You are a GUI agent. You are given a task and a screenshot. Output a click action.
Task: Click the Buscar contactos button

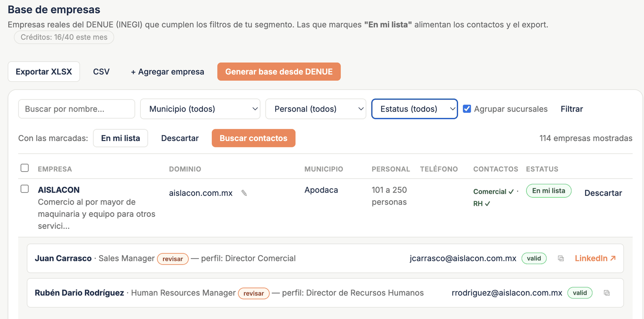click(x=254, y=138)
